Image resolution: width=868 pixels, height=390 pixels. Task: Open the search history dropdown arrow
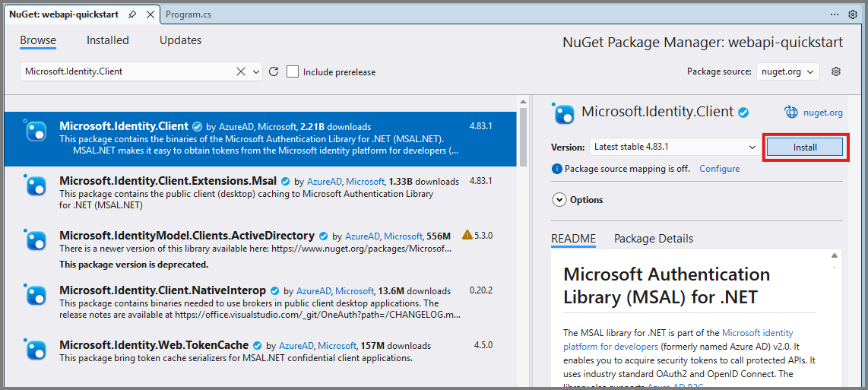[255, 71]
